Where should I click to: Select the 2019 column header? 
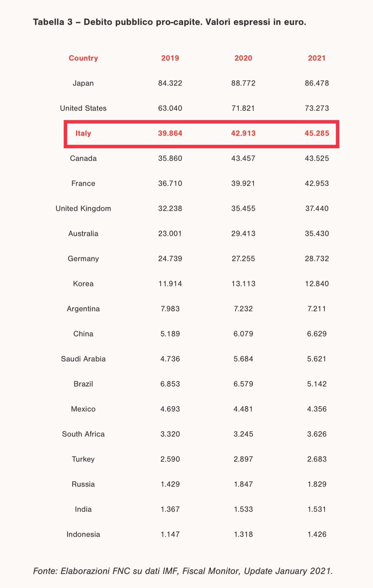(170, 58)
